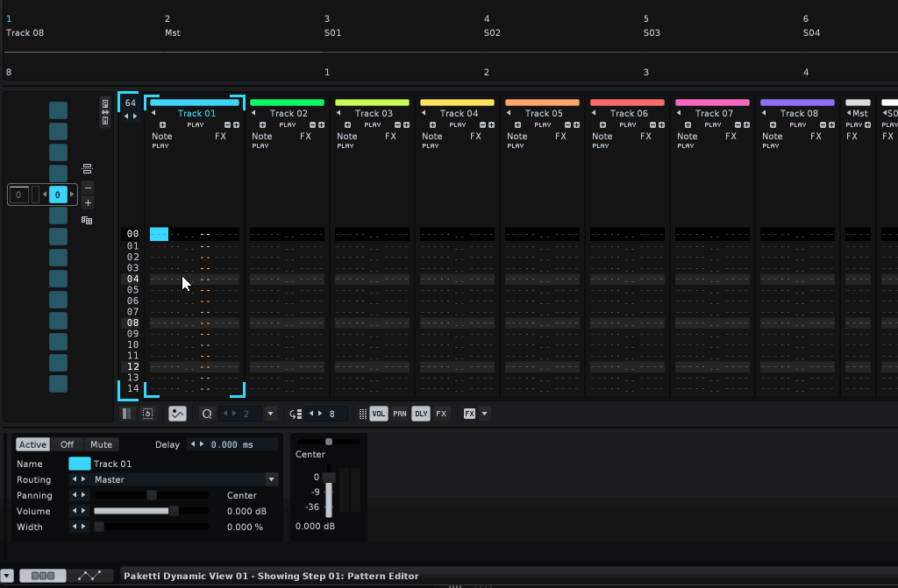
Task: Open the Routing Master dropdown
Action: pos(272,479)
